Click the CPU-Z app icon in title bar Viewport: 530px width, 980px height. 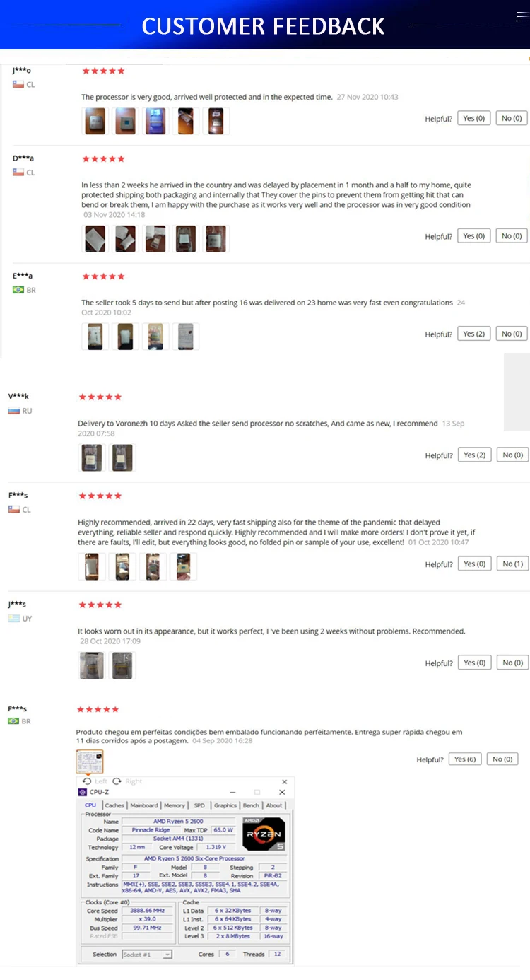(83, 792)
